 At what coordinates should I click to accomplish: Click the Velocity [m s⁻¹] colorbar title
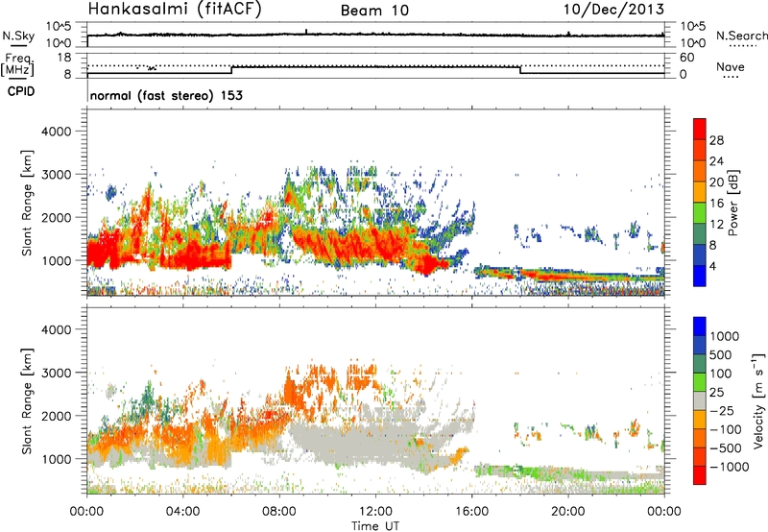click(x=758, y=400)
